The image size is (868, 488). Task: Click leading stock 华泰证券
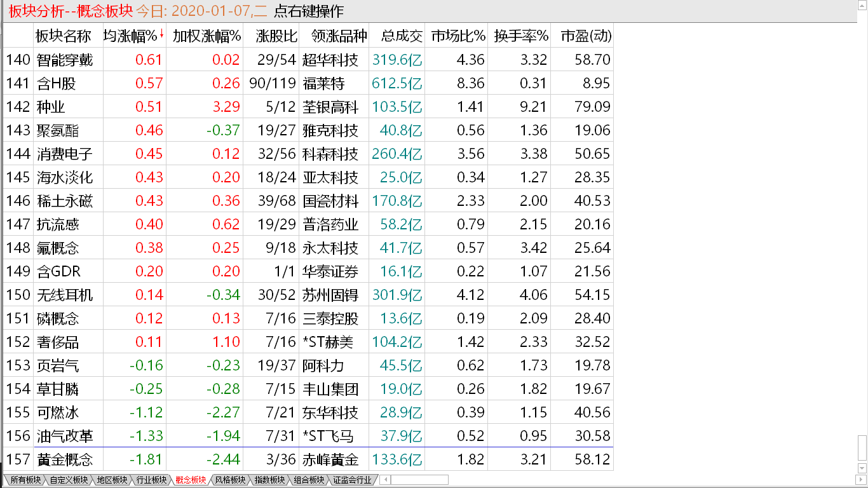[x=330, y=271]
